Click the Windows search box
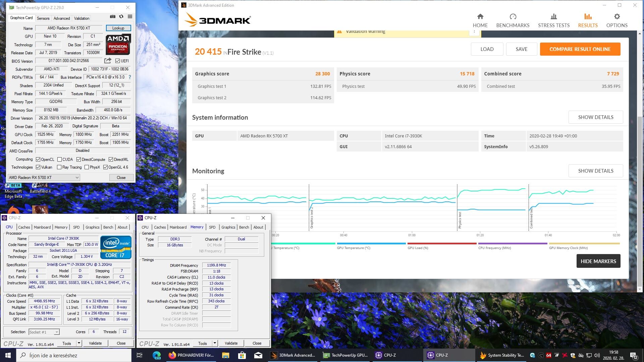 point(74,355)
